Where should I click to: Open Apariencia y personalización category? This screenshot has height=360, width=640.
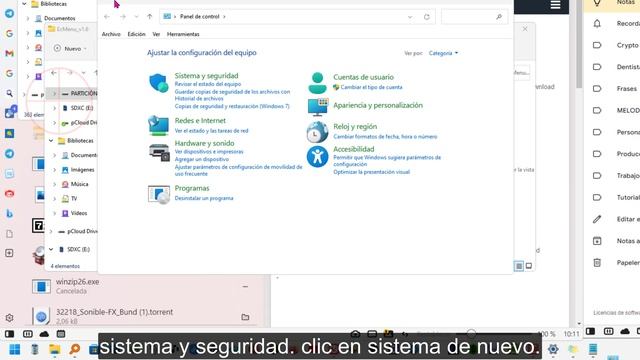click(378, 105)
